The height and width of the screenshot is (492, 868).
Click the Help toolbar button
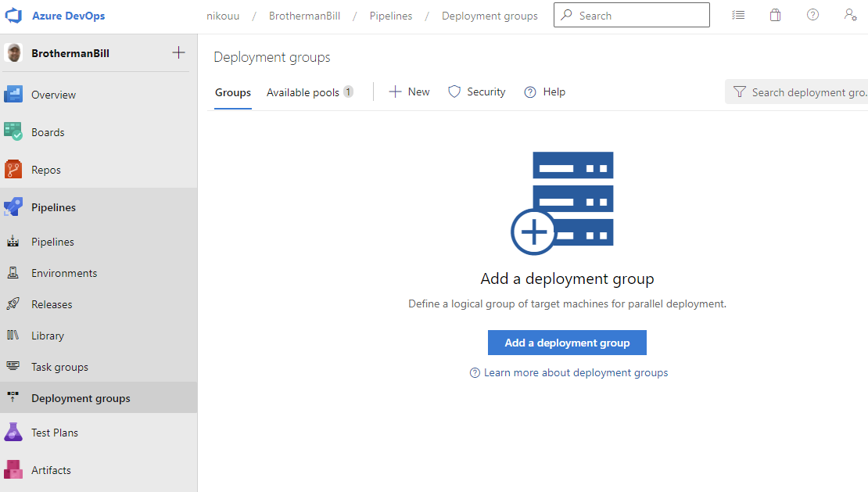pyautogui.click(x=545, y=92)
